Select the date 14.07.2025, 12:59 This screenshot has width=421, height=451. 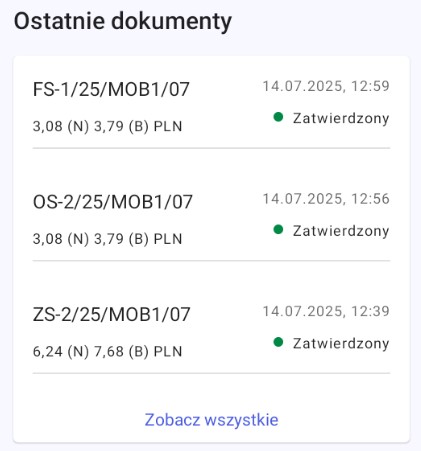(326, 86)
